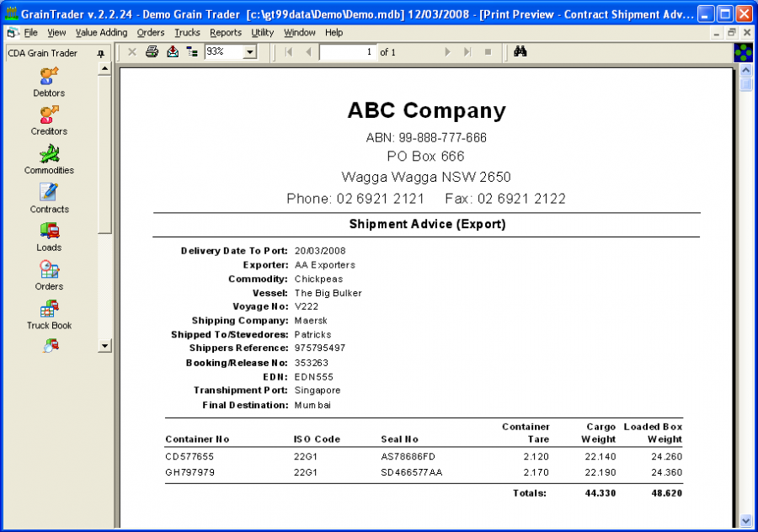
Task: Open the Window menu
Action: tap(300, 32)
